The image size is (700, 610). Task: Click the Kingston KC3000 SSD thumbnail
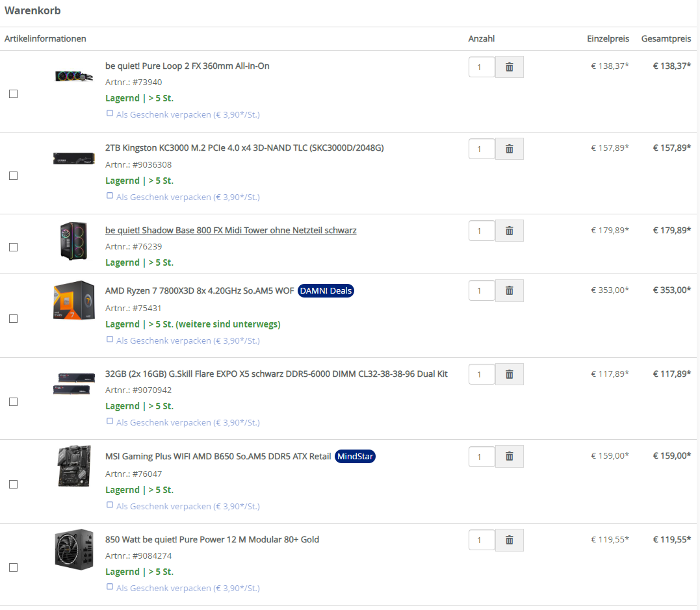(x=74, y=159)
